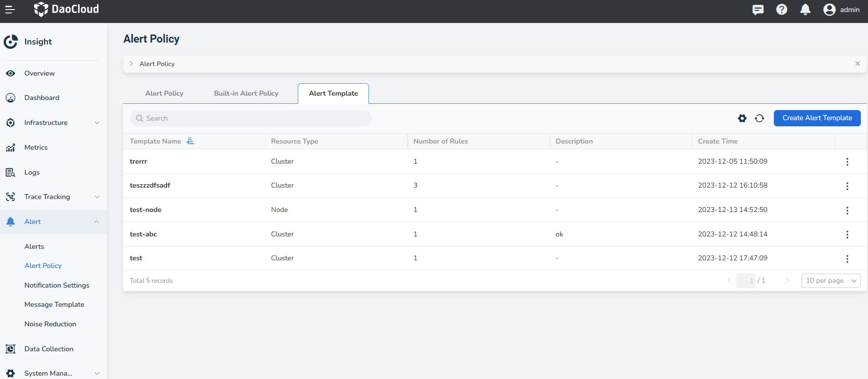Open the table settings gear icon
Image resolution: width=868 pixels, height=379 pixels.
tap(742, 118)
